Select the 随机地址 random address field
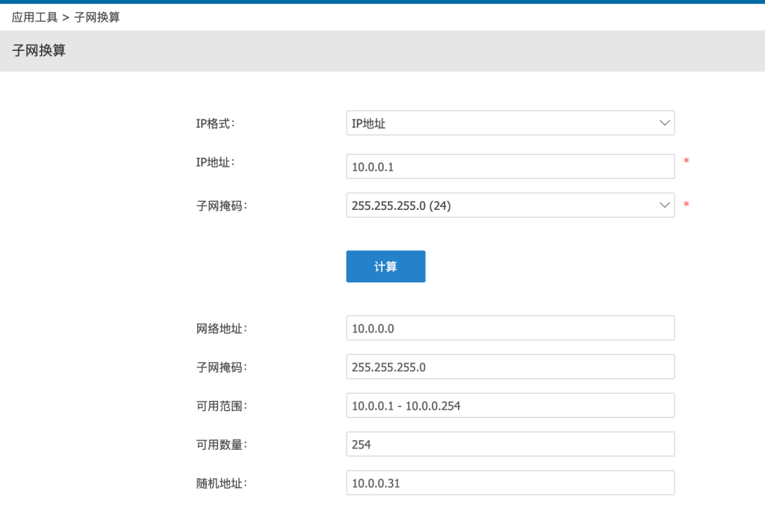The width and height of the screenshot is (765, 532). (x=510, y=483)
